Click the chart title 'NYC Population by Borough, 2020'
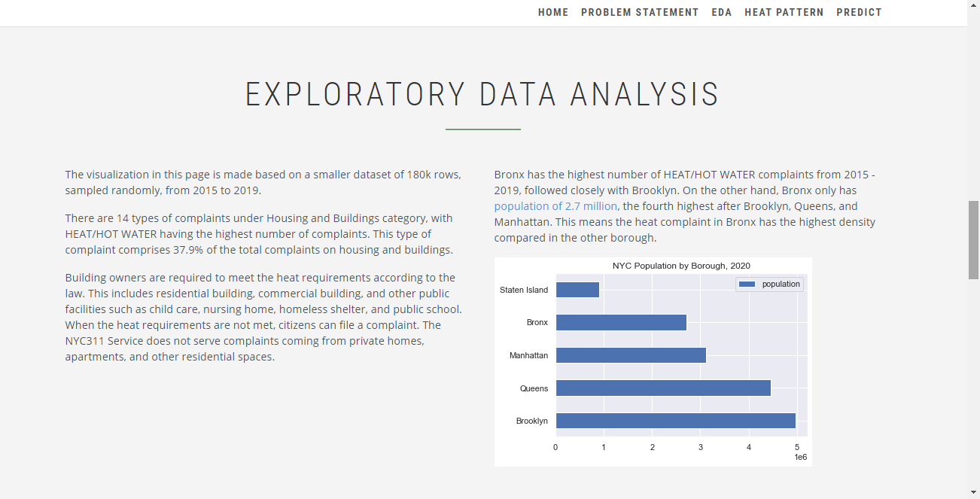 pos(681,266)
